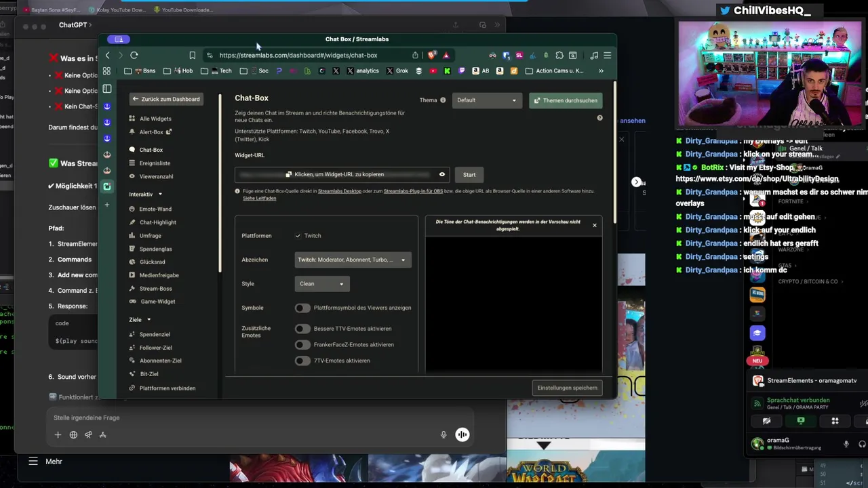Enable FrankerFaceZ-Emotes toggle
Image resolution: width=868 pixels, height=488 pixels.
[x=302, y=344]
